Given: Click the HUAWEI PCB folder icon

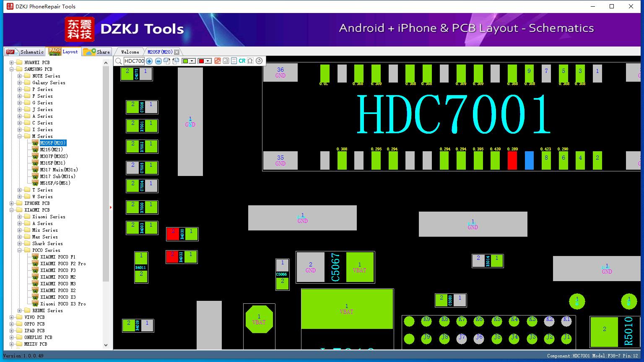Looking at the screenshot, I should 19,62.
